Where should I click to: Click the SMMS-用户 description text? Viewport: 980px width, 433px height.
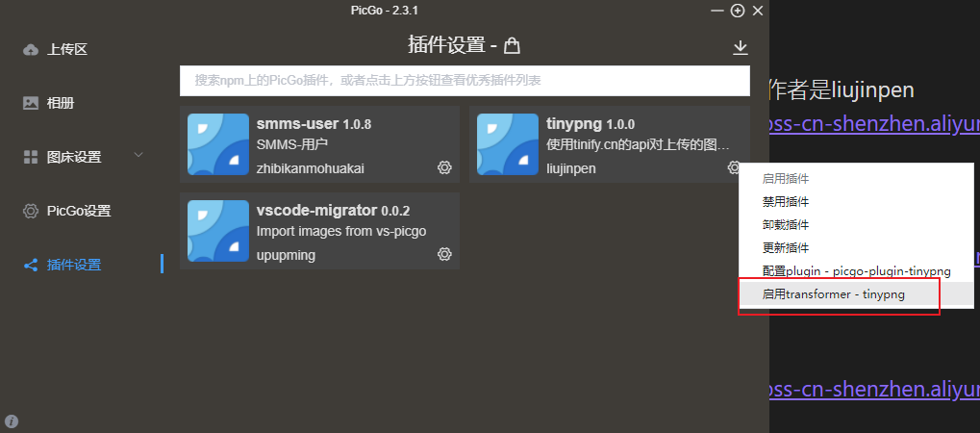(x=292, y=144)
